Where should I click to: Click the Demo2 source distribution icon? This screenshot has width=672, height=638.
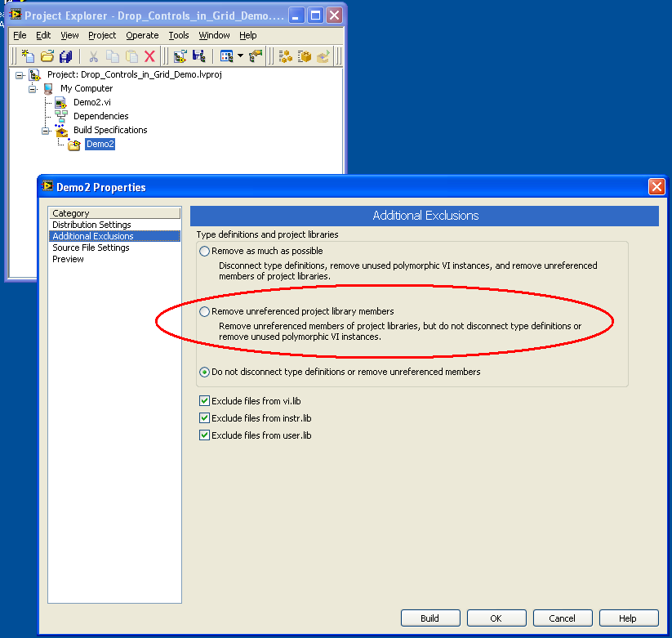click(74, 145)
